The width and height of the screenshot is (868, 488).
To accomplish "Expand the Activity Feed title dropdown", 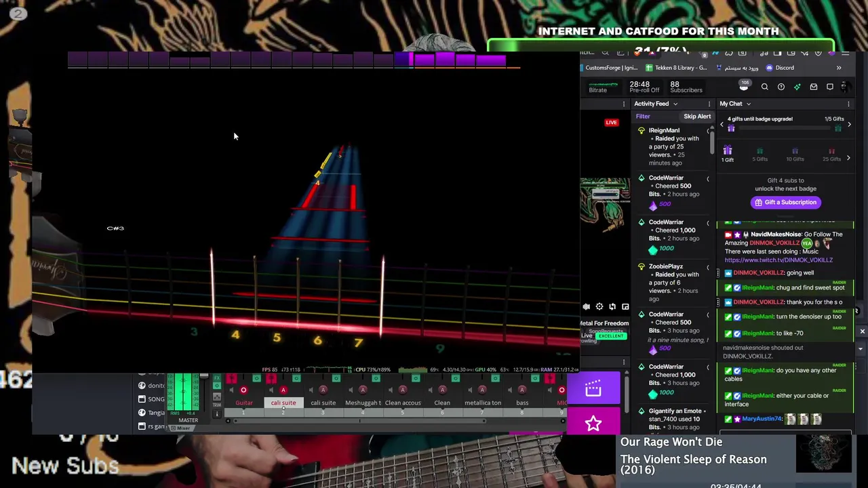I will (x=675, y=104).
